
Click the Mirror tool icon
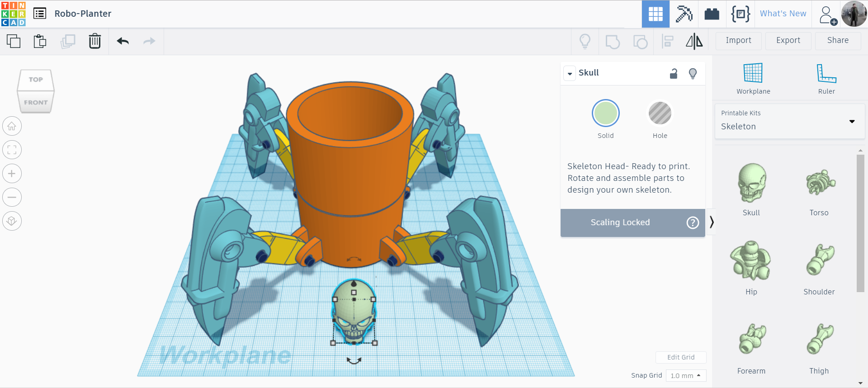694,41
